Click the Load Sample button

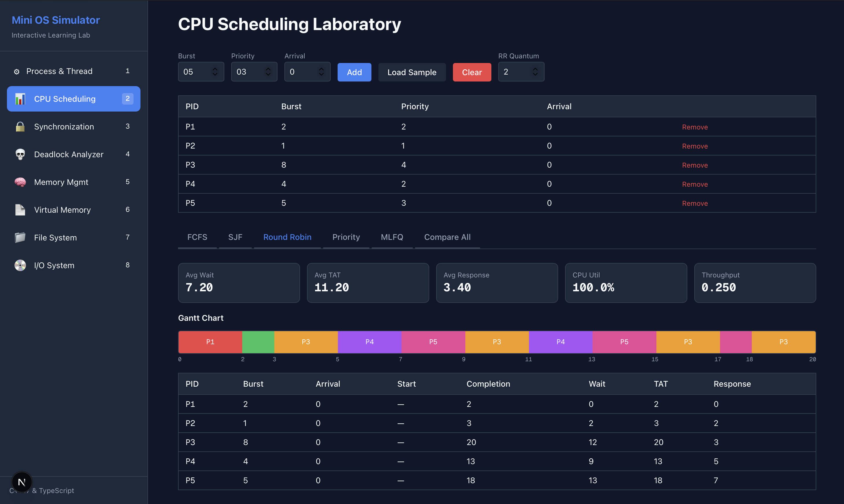pos(412,72)
